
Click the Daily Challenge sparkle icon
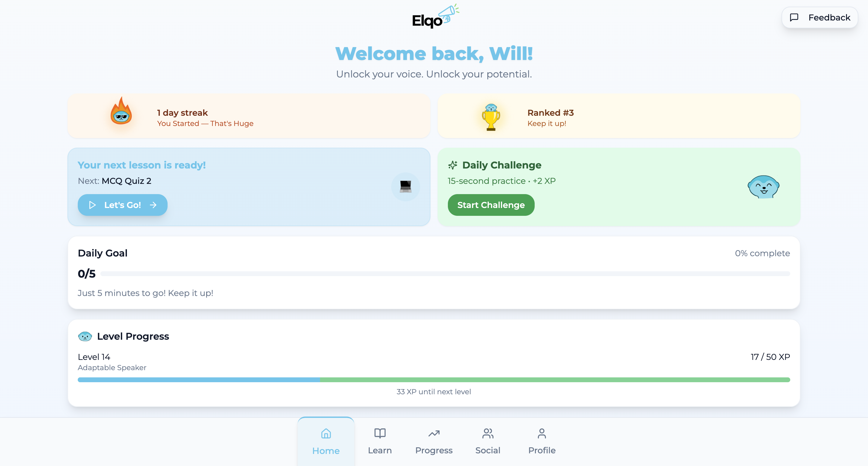tap(452, 165)
